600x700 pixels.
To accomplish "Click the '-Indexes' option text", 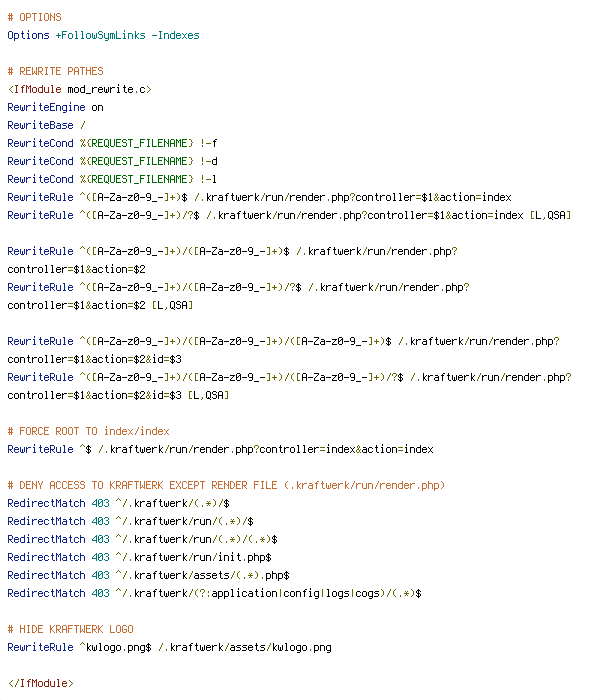I will (x=175, y=35).
